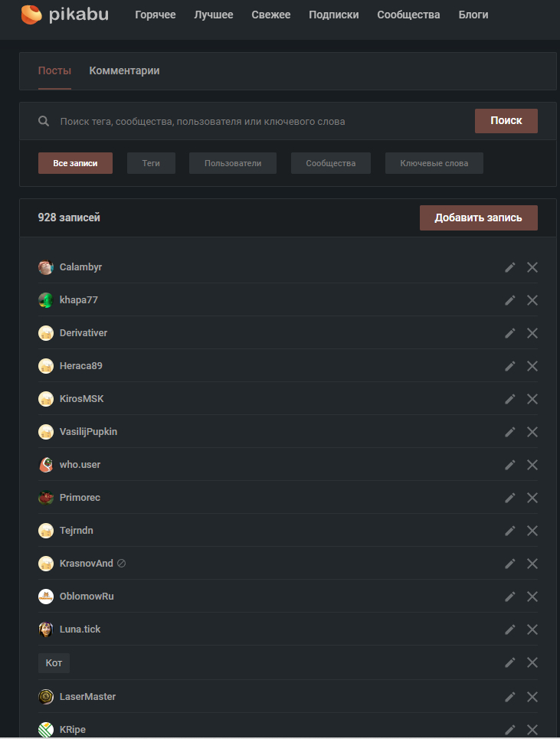Image resolution: width=560 pixels, height=739 pixels.
Task: Click the 928 записей counter text
Action: tap(69, 217)
